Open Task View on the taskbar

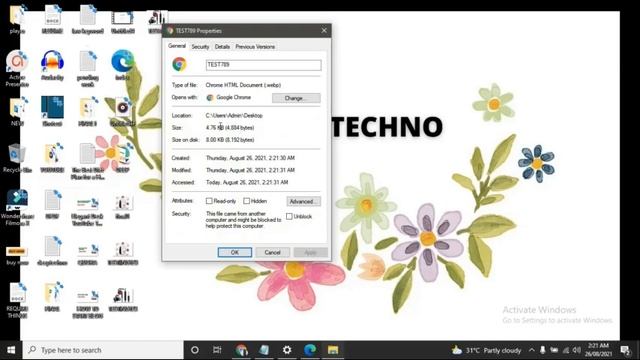(217, 350)
